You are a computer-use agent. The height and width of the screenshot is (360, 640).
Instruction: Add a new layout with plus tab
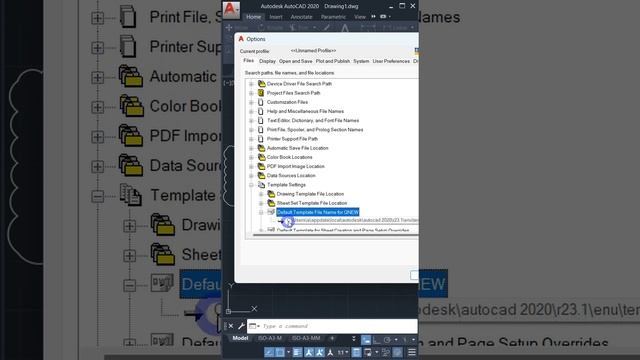[332, 338]
